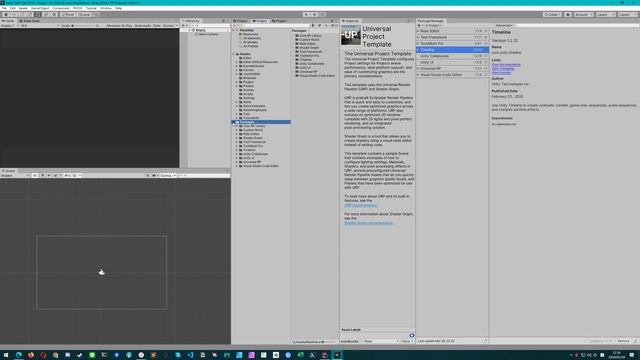Expand Visual Studio Code Editor package entry
This screenshot has width=640, height=360.
(418, 75)
